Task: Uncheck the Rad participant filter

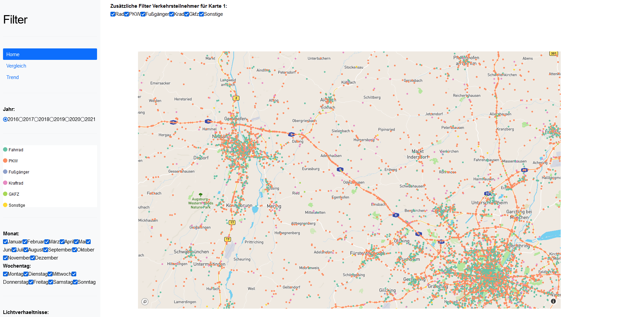Action: (113, 14)
